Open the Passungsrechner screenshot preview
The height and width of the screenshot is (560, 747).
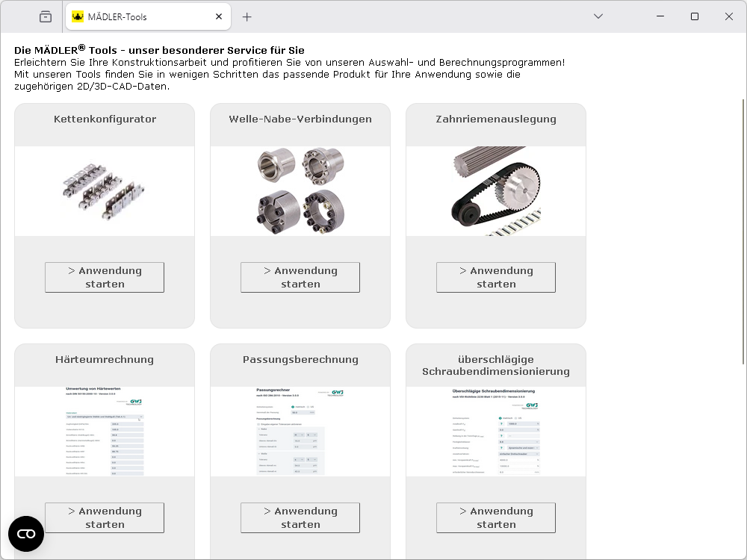[300, 432]
